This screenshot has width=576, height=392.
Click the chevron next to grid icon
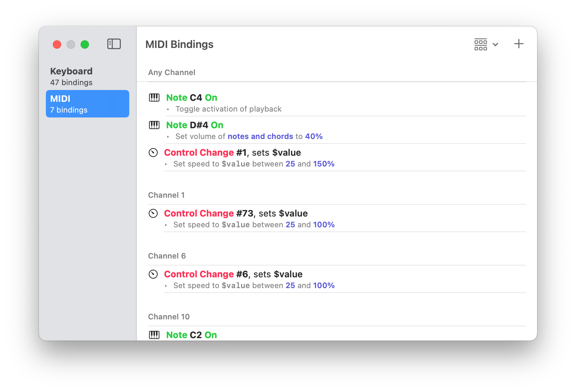pos(496,44)
